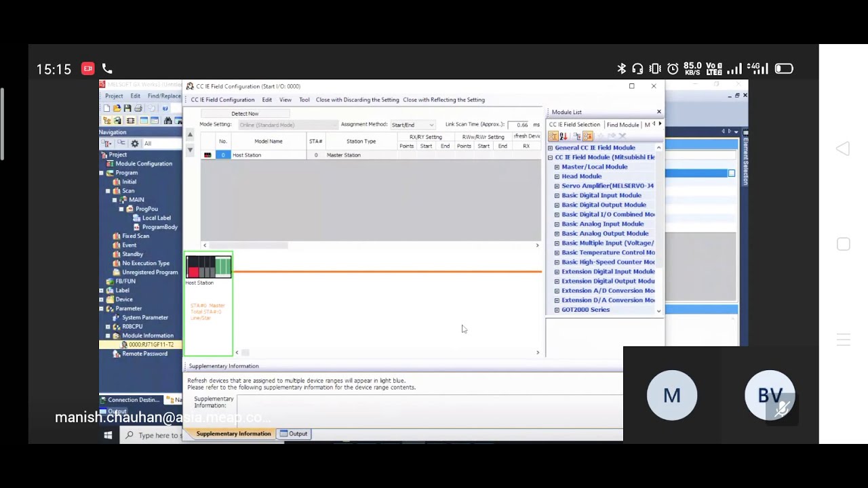The height and width of the screenshot is (488, 868).
Task: Click the Save project floppy icon
Action: click(x=127, y=108)
